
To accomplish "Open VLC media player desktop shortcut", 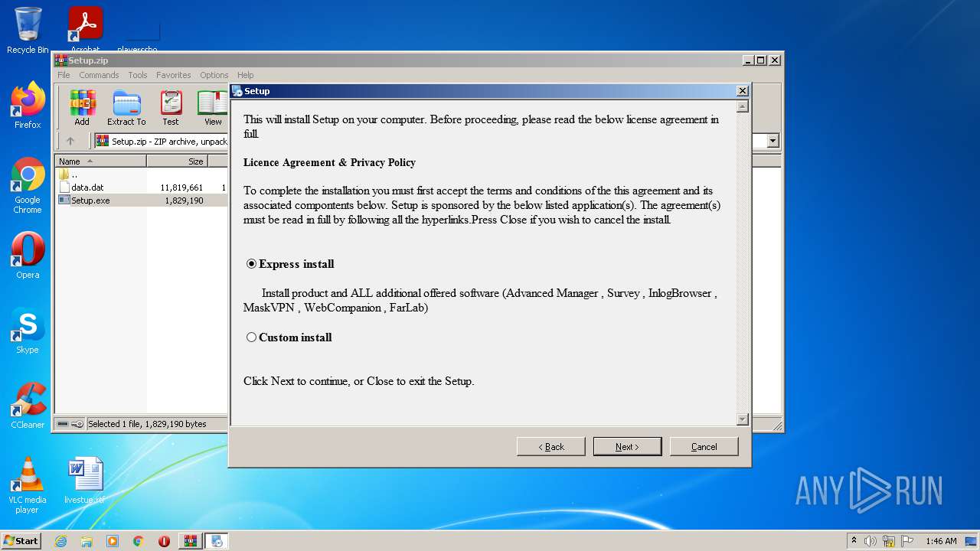I will (28, 485).
